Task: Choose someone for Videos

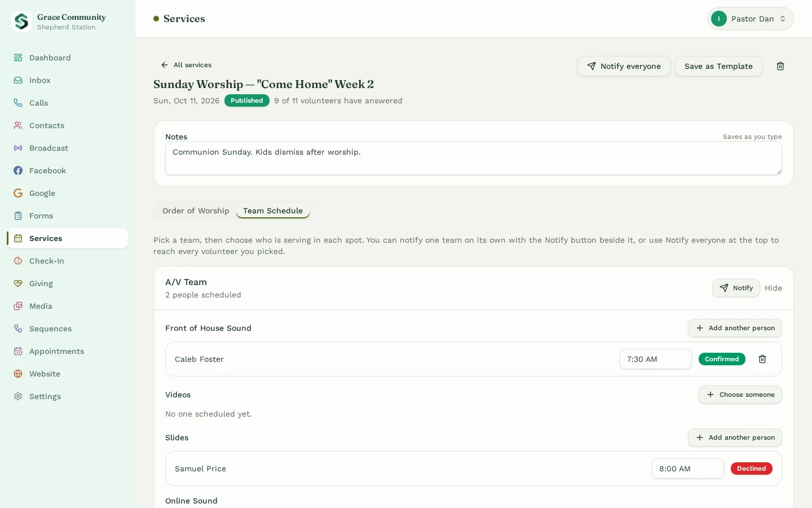Action: (740, 395)
